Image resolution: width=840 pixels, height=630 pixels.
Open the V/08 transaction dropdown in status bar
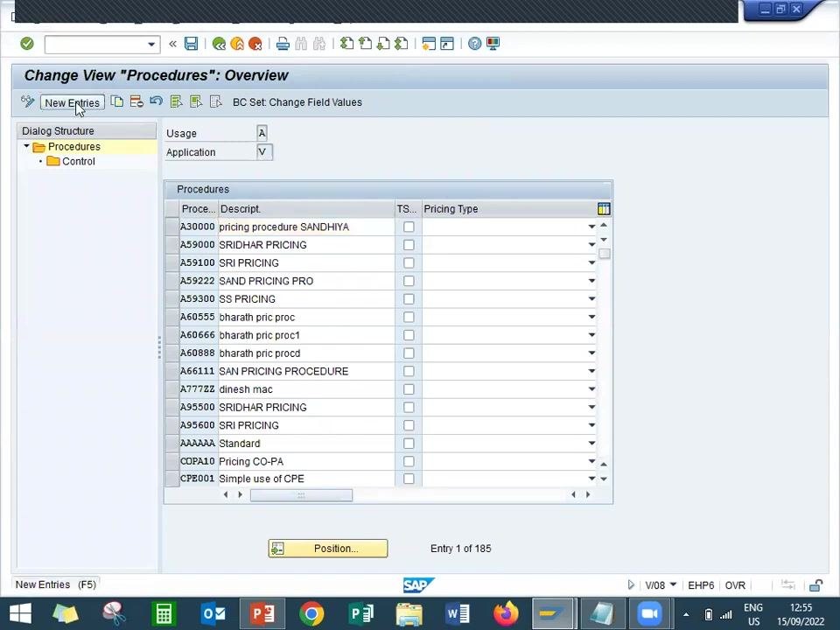tap(674, 585)
